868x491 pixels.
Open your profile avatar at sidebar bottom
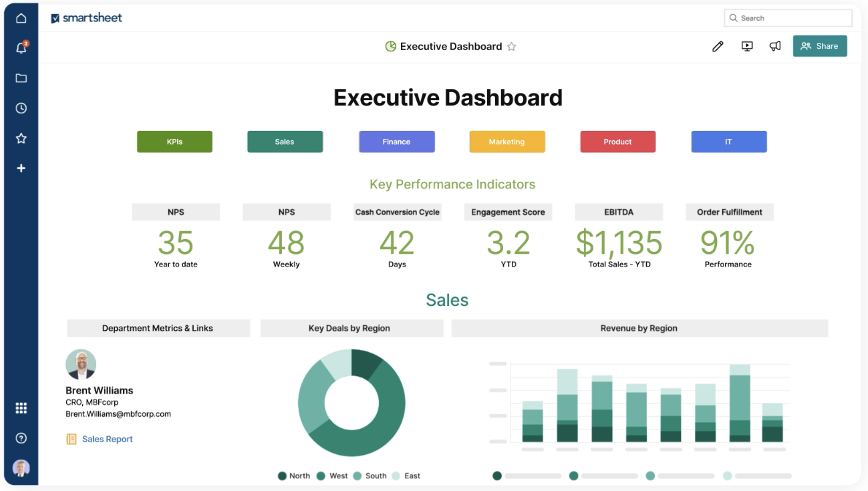[x=21, y=468]
